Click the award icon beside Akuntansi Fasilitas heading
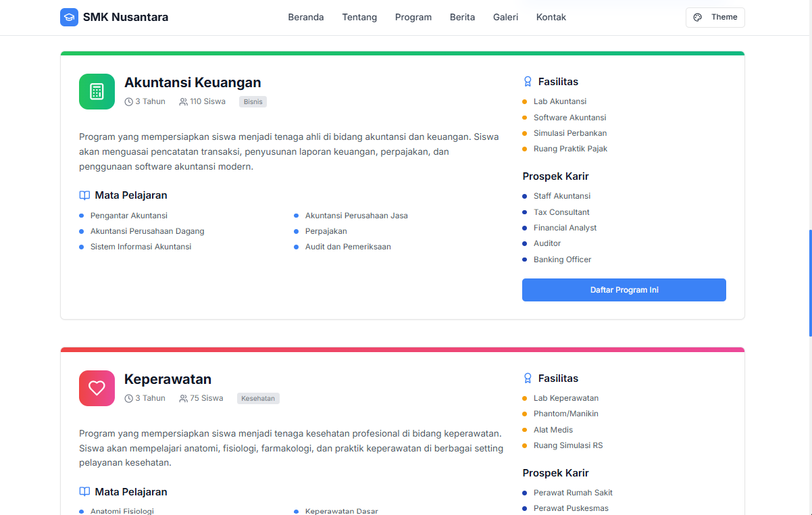 (x=528, y=82)
